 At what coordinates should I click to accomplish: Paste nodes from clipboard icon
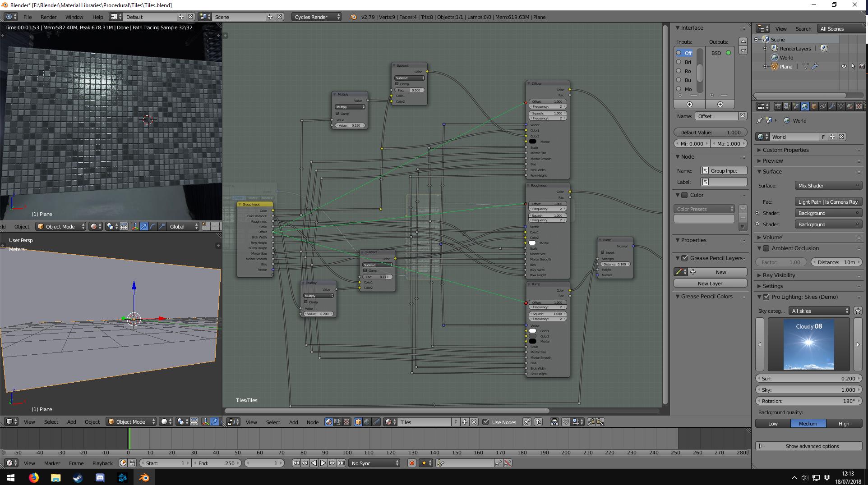click(600, 422)
